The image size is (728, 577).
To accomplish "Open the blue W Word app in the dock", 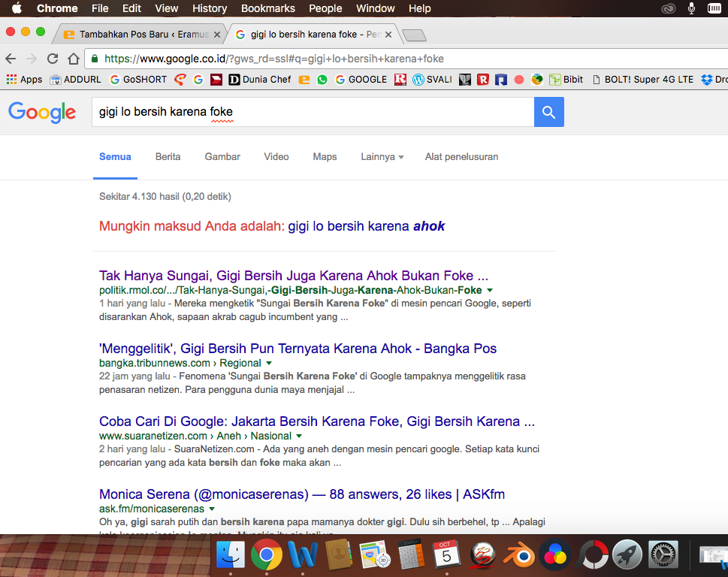I will tap(303, 554).
